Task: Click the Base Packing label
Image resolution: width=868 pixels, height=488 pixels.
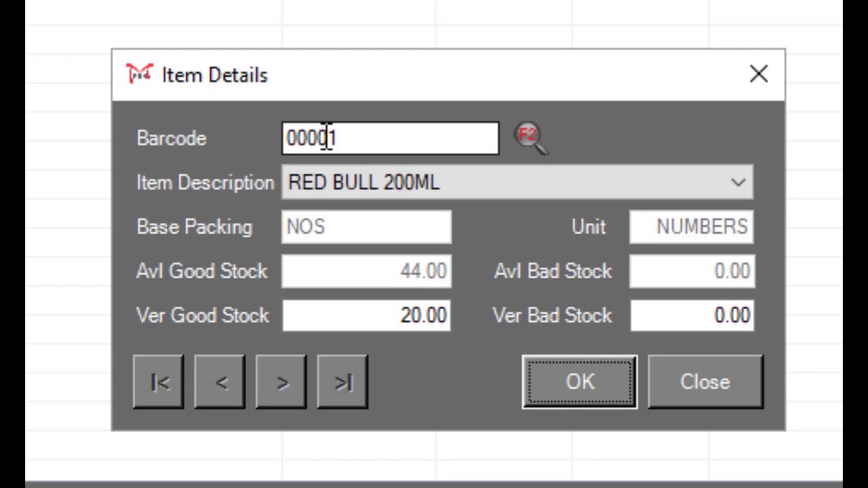Action: click(x=195, y=227)
